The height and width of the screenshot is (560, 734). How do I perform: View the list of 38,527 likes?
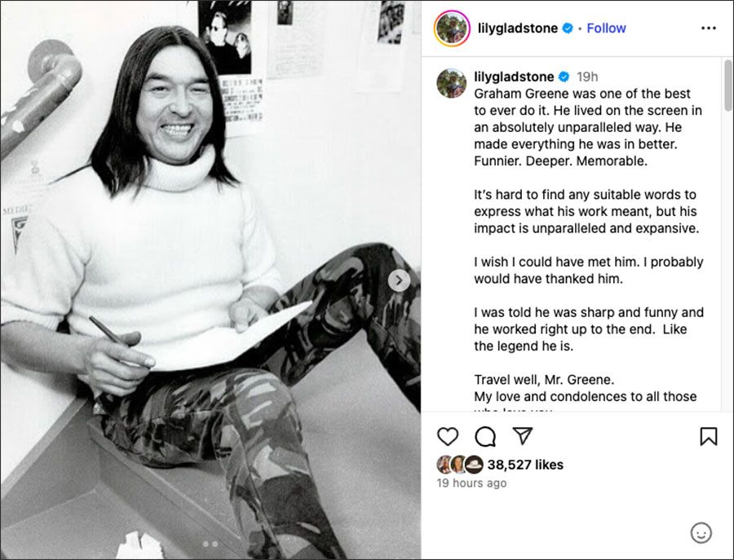pos(525,465)
